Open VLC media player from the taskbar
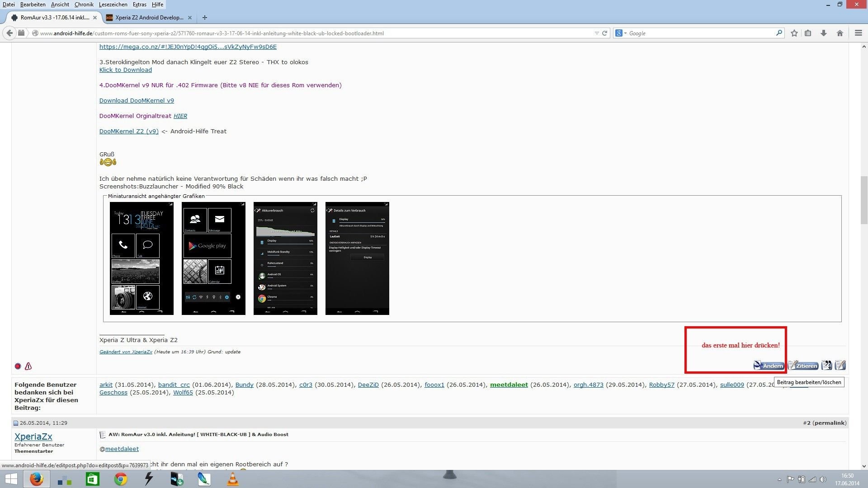The height and width of the screenshot is (488, 868). 232,479
